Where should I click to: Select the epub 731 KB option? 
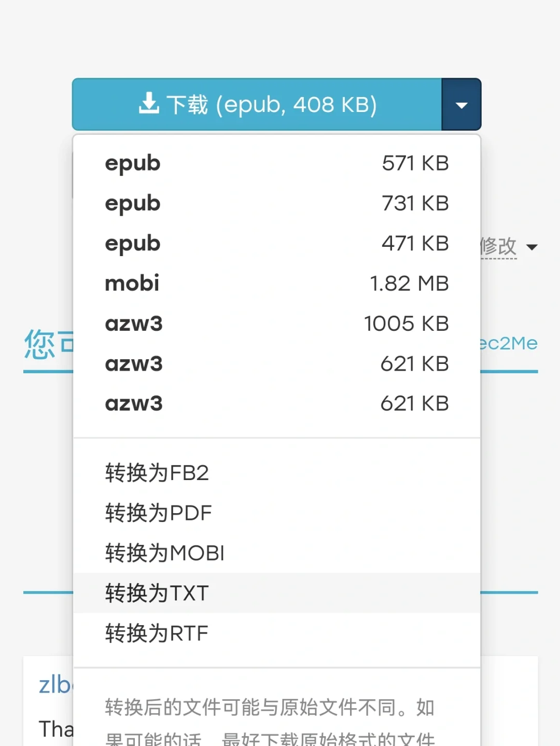[x=276, y=203]
